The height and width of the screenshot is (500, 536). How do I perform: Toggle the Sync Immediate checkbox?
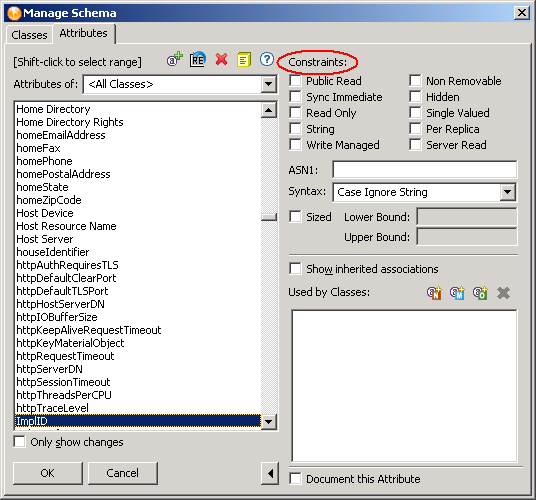(295, 97)
